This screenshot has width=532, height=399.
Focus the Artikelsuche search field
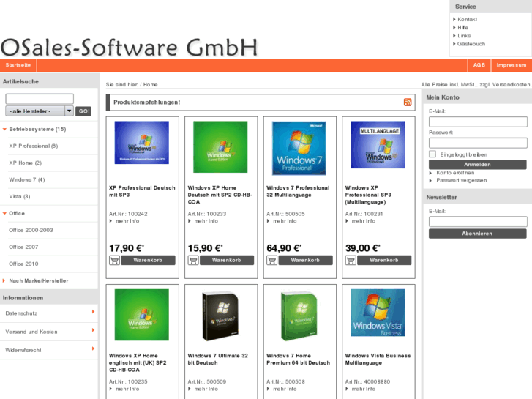click(x=40, y=99)
